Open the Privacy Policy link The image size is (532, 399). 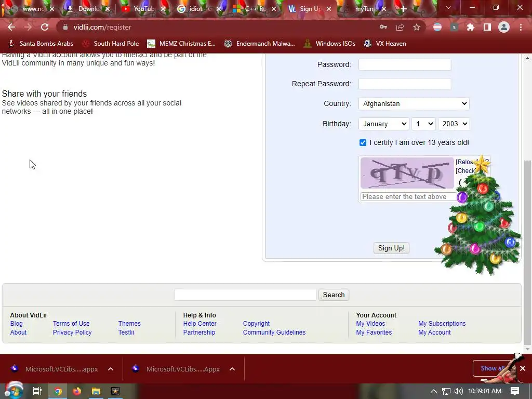pos(72,332)
